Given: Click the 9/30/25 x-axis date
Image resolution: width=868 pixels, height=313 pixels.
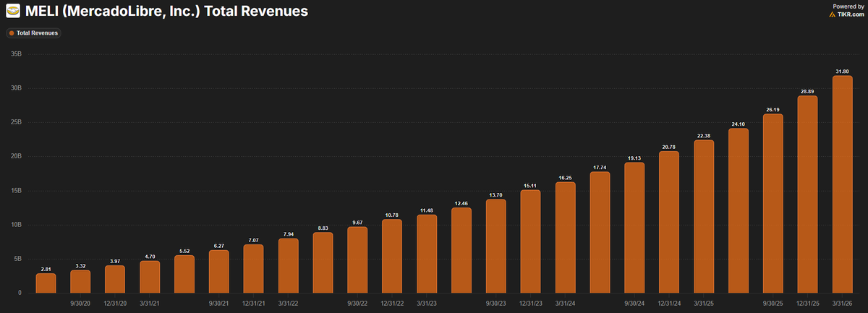Looking at the screenshot, I should [x=773, y=304].
